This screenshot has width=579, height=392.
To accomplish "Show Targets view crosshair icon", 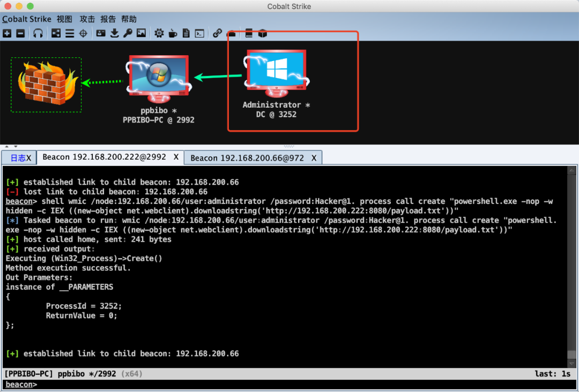I will tap(84, 34).
